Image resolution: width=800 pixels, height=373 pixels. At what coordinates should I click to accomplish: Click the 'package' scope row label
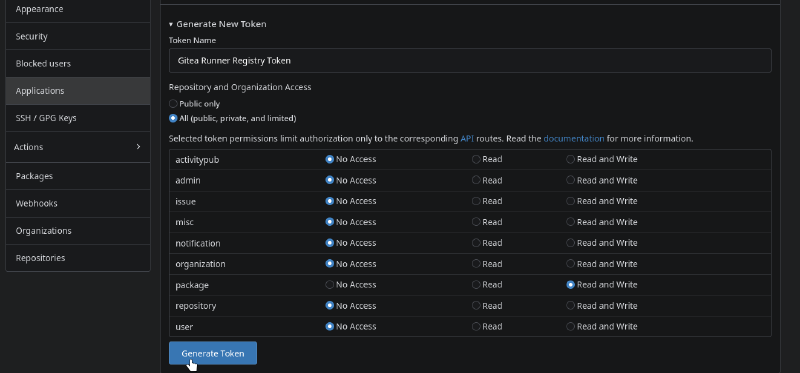(x=192, y=285)
